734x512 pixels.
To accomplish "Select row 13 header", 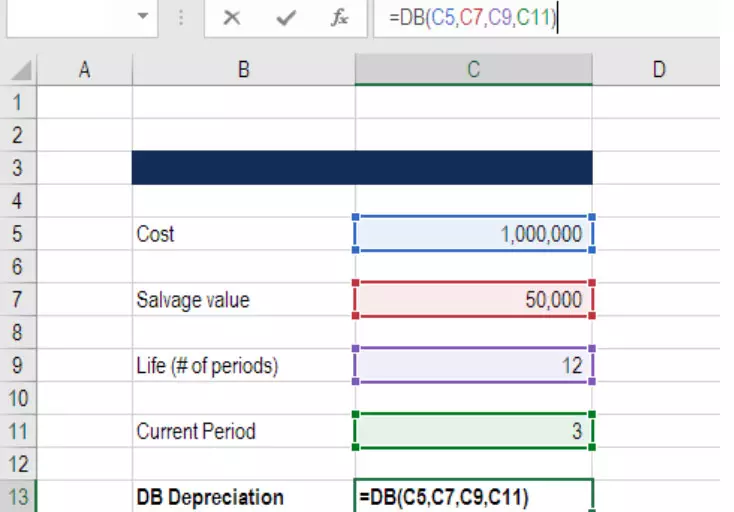I will pyautogui.click(x=18, y=497).
